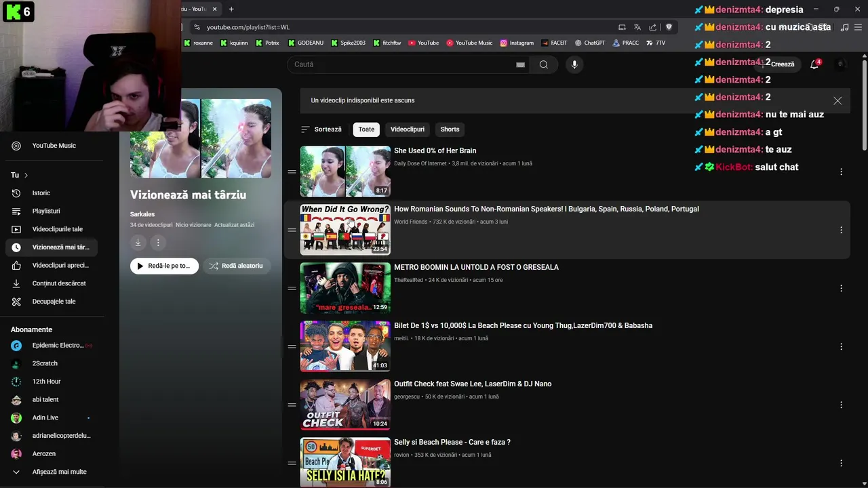This screenshot has height=488, width=868.
Task: Open the ChatGPT bookmark
Action: tap(590, 43)
